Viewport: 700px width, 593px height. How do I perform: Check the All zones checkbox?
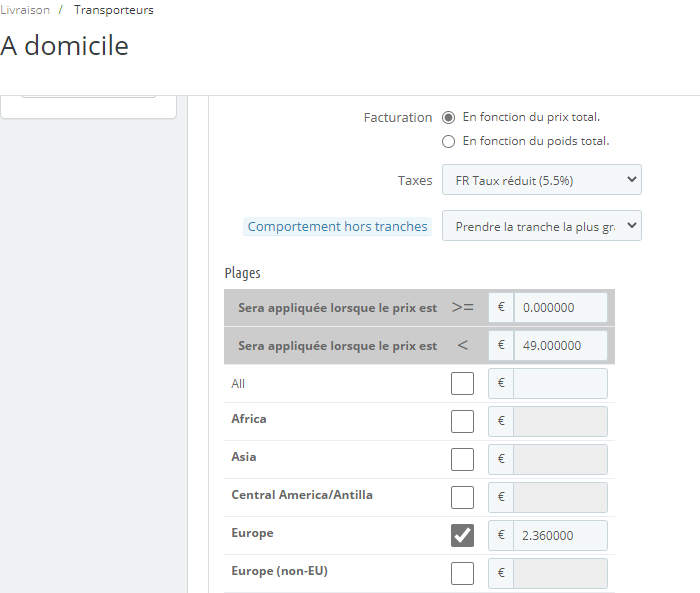tap(462, 384)
